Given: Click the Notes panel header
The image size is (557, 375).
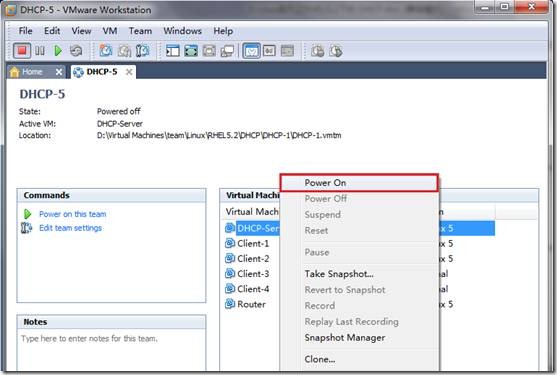Looking at the screenshot, I should (x=111, y=322).
